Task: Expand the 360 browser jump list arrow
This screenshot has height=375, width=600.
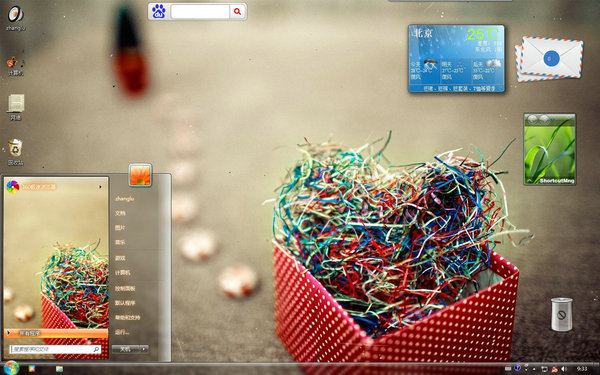Action: pos(101,187)
